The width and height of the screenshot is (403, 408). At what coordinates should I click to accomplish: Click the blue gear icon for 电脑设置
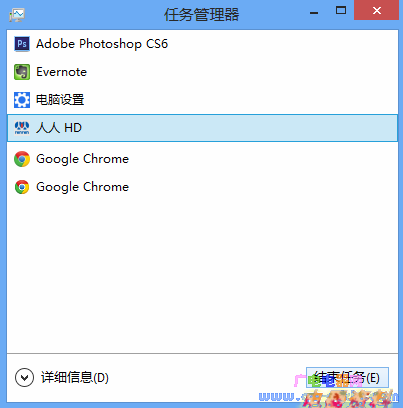tap(22, 100)
